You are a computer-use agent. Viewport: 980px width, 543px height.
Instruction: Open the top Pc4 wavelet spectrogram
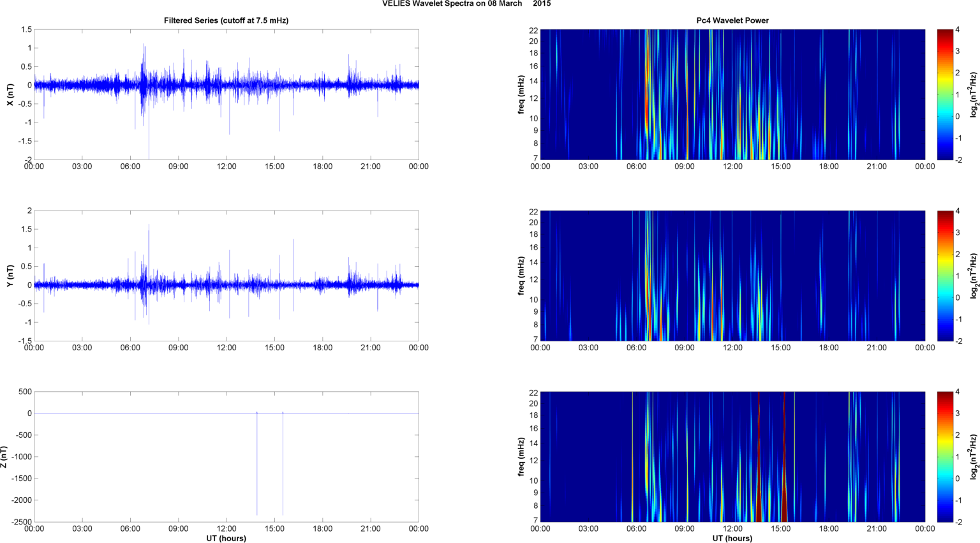732,94
